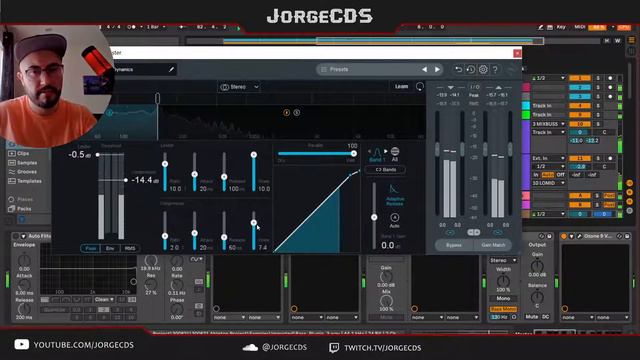Click compressor Knee slider handle
The image size is (640, 360).
tap(253, 223)
